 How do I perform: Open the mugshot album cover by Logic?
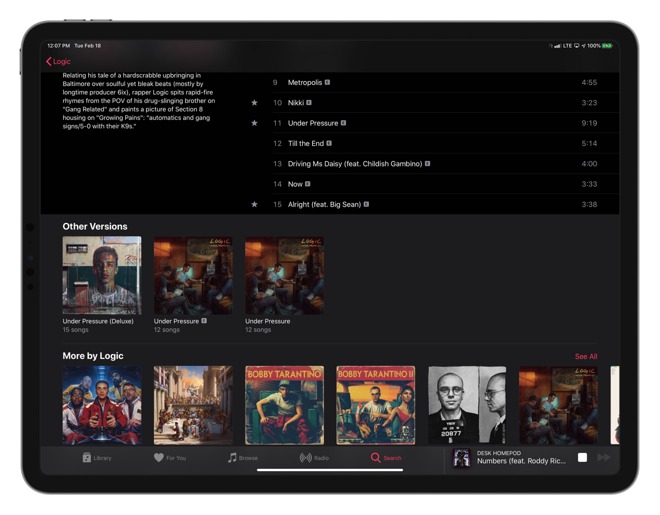[x=467, y=405]
